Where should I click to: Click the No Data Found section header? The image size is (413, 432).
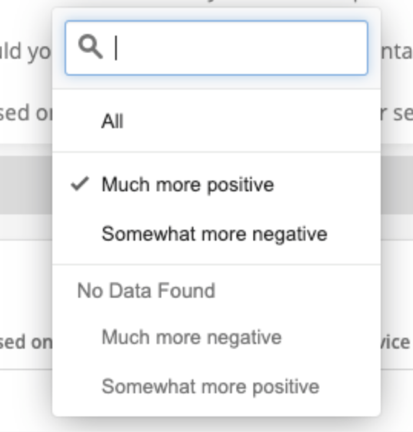[x=146, y=290]
